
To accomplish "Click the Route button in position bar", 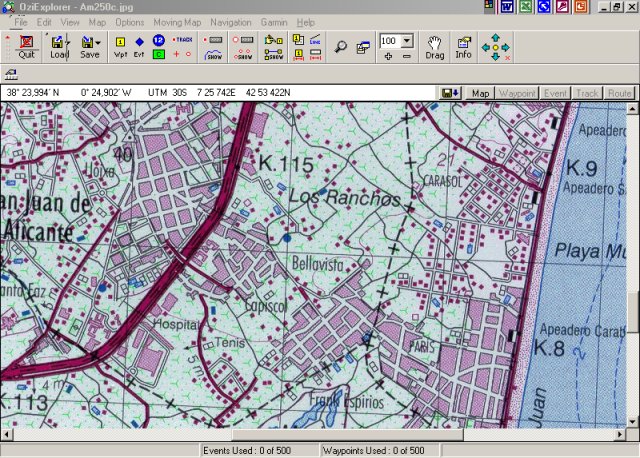I will click(619, 93).
